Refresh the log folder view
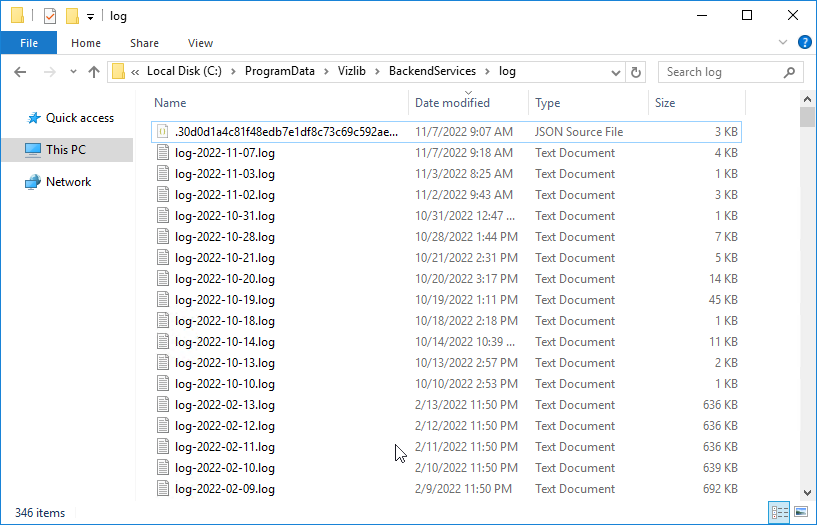 (x=635, y=72)
